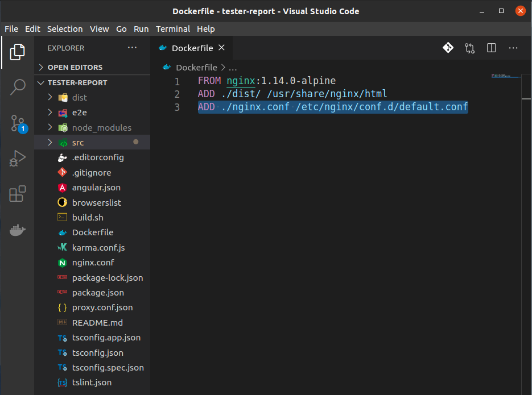Open more actions via the ellipsis in Explorer header
Viewport: 532px width, 395px height.
(x=132, y=48)
